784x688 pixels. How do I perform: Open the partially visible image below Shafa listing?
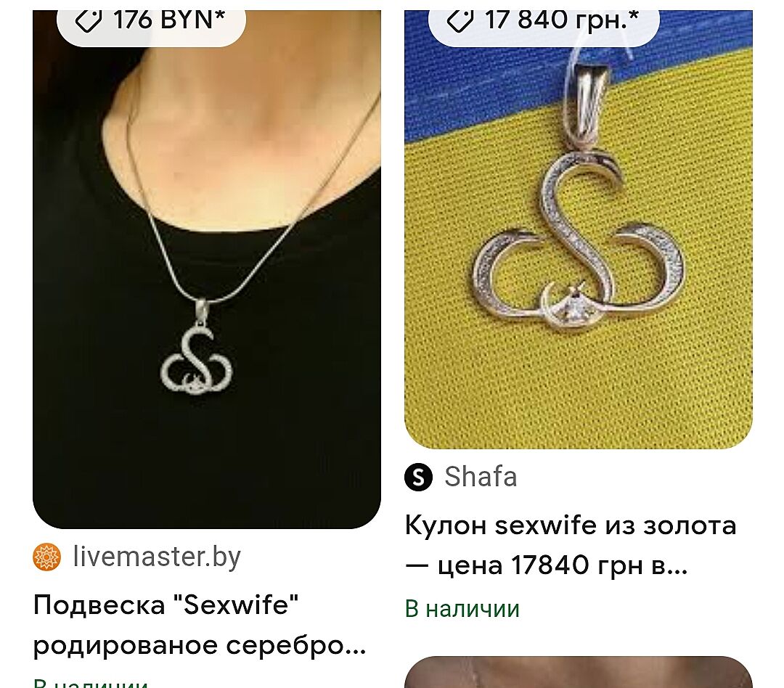coord(579,672)
